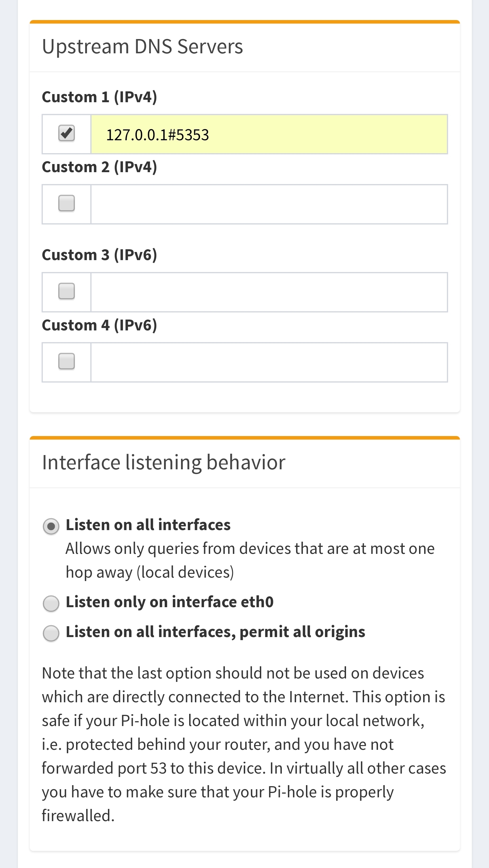This screenshot has height=868, width=489.
Task: Click the Upstream DNS Servers heading
Action: (x=142, y=47)
